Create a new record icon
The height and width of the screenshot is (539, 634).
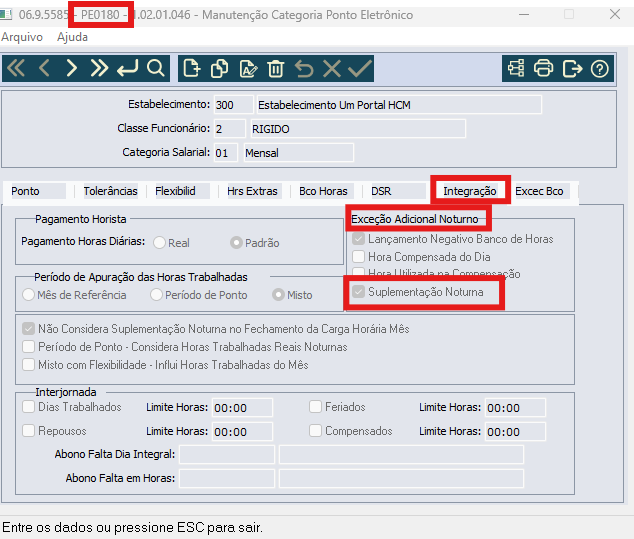tap(192, 68)
